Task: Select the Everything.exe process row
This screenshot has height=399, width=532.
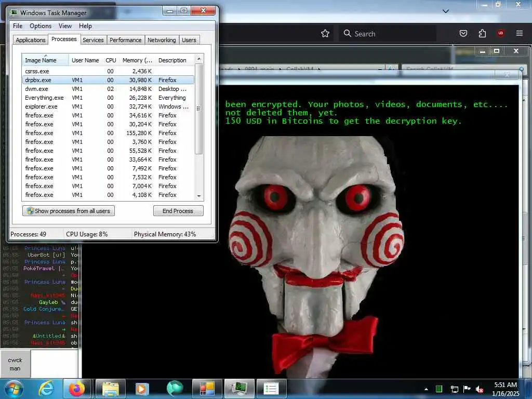Action: tap(108, 98)
